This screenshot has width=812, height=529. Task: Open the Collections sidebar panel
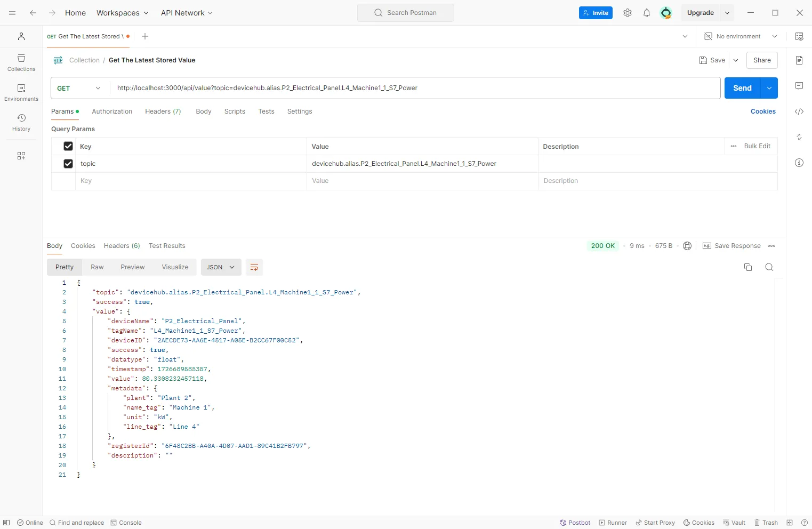[x=21, y=62]
